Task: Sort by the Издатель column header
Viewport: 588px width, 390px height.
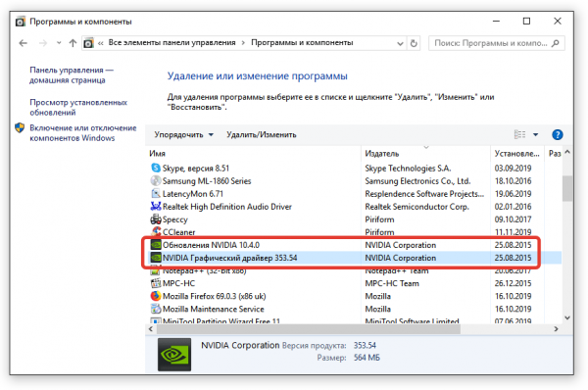Action: [382, 154]
